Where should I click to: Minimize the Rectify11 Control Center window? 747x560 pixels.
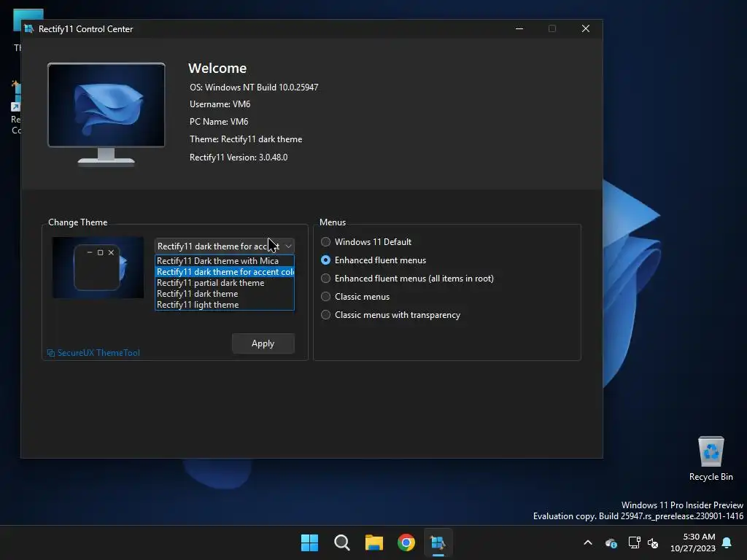point(519,28)
